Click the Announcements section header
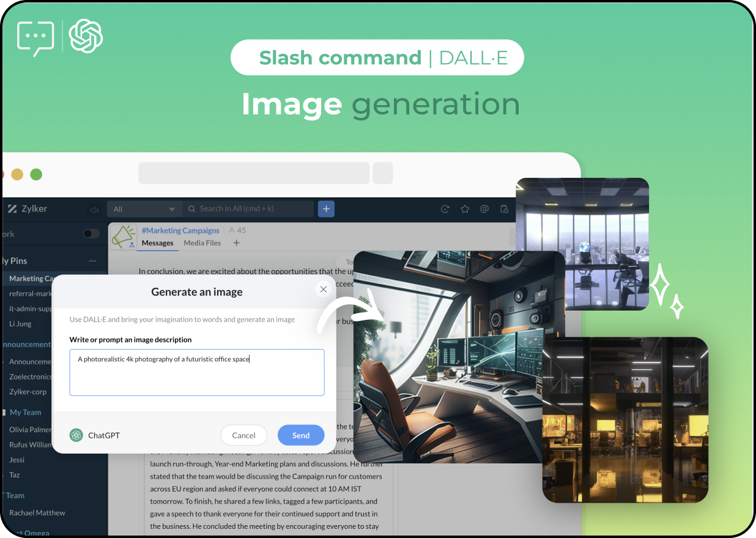This screenshot has height=538, width=756. point(26,344)
